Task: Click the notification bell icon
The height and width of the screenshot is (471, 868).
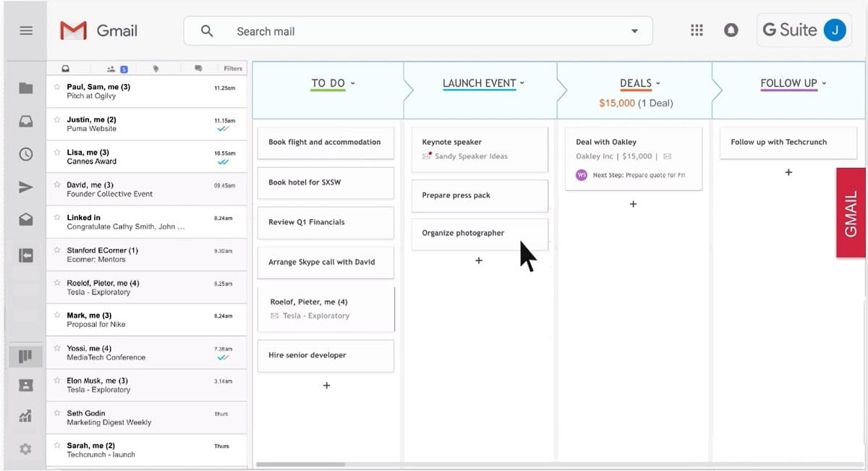Action: [731, 30]
